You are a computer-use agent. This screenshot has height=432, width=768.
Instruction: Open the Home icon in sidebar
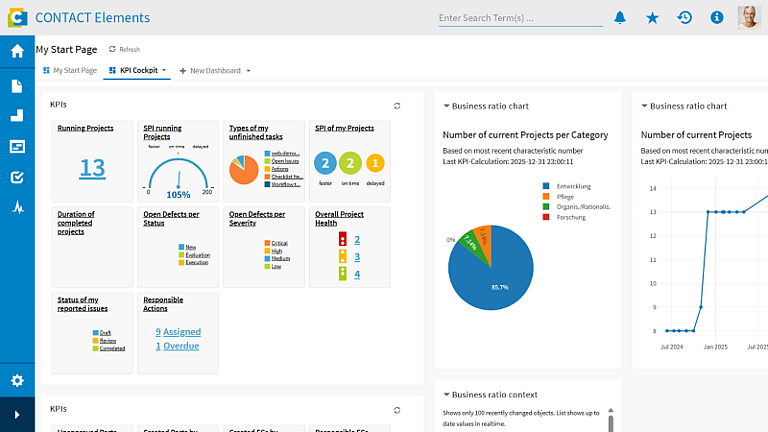tap(17, 51)
